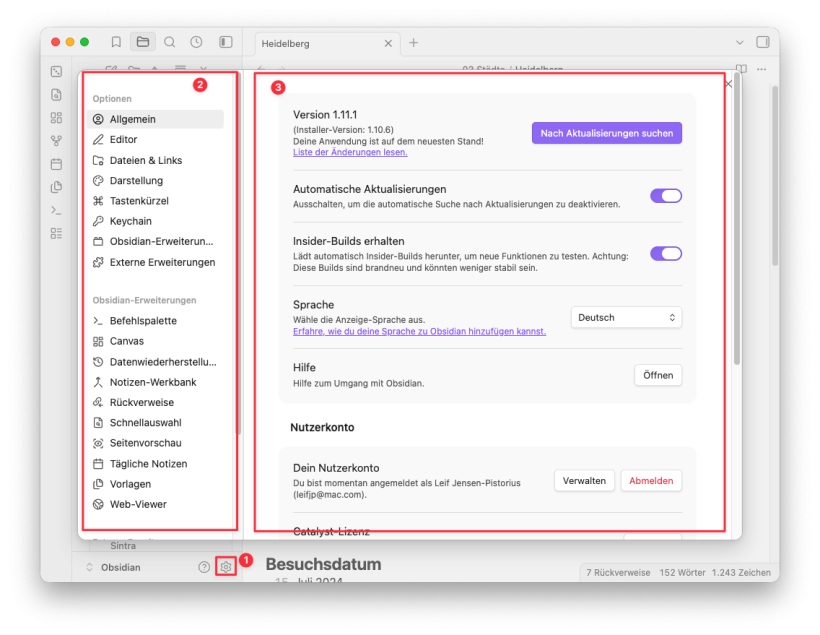Switch to the Heidelberg tab
The width and height of the screenshot is (820, 635).
[x=310, y=44]
